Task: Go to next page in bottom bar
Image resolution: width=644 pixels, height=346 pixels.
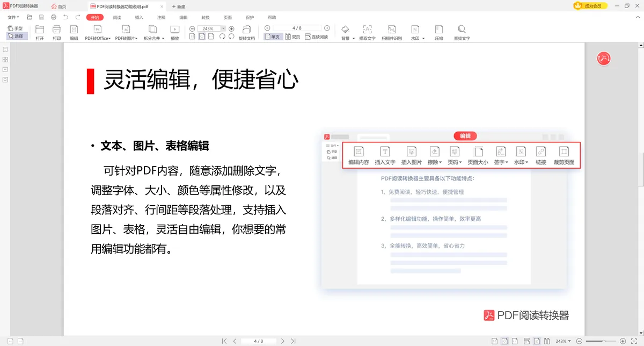Action: click(282, 341)
